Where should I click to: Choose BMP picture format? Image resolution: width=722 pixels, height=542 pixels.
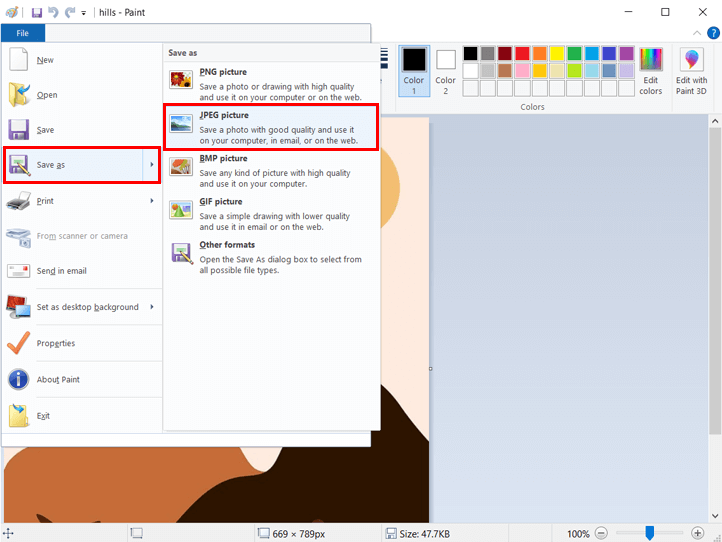point(272,171)
